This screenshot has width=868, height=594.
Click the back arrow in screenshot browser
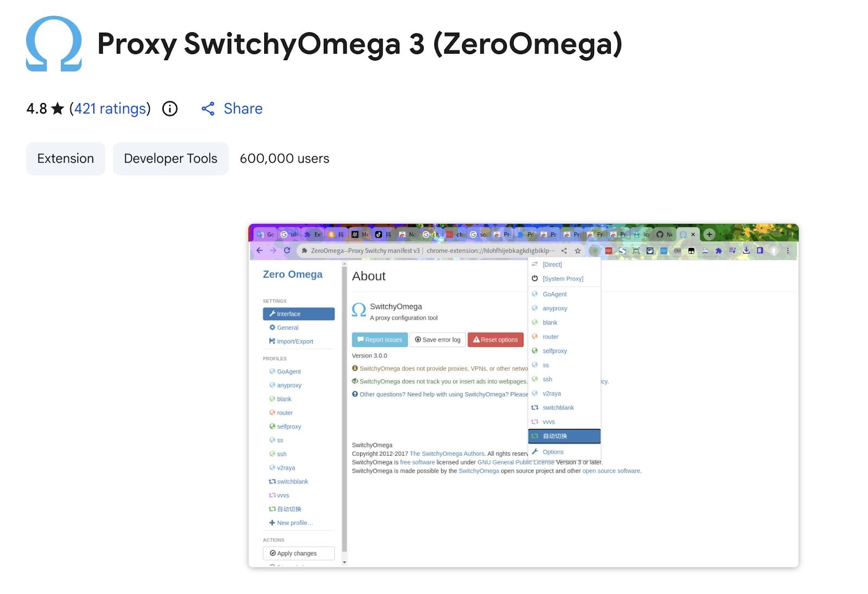pos(259,251)
